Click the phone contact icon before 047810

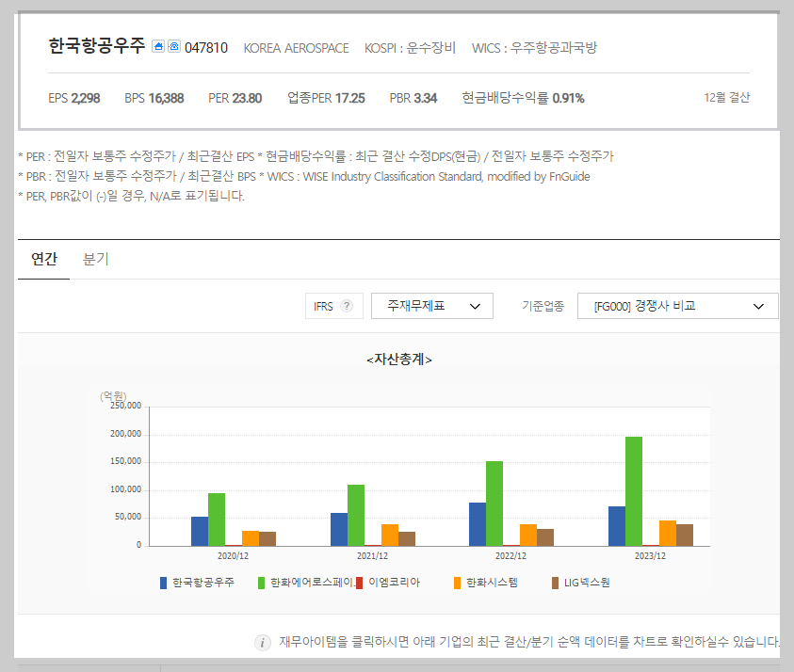pos(174,46)
